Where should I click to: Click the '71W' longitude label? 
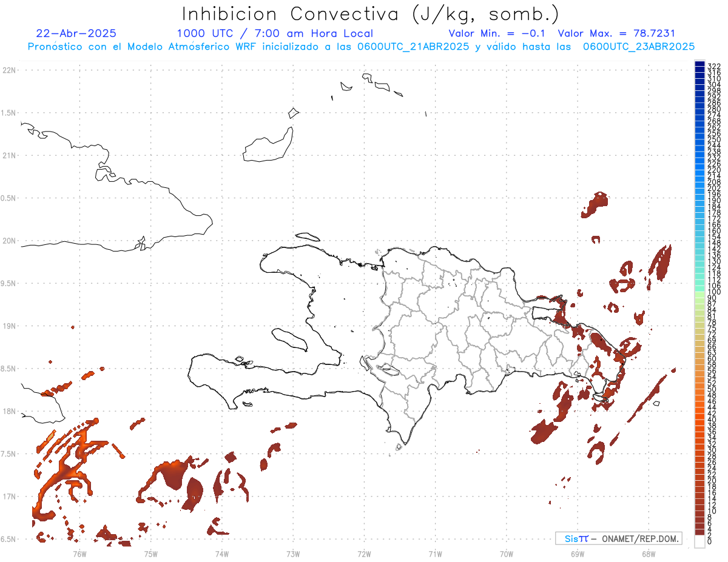pyautogui.click(x=436, y=554)
